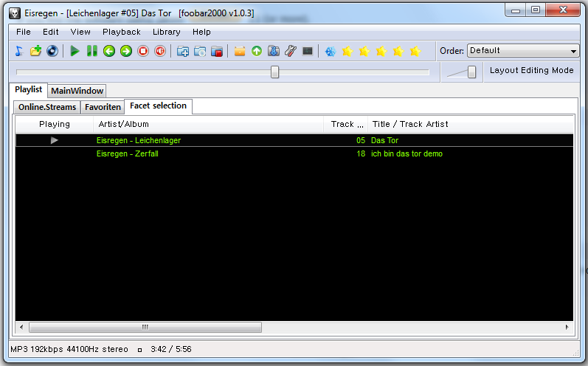Click the Layout Editing Mode button

[x=531, y=71]
